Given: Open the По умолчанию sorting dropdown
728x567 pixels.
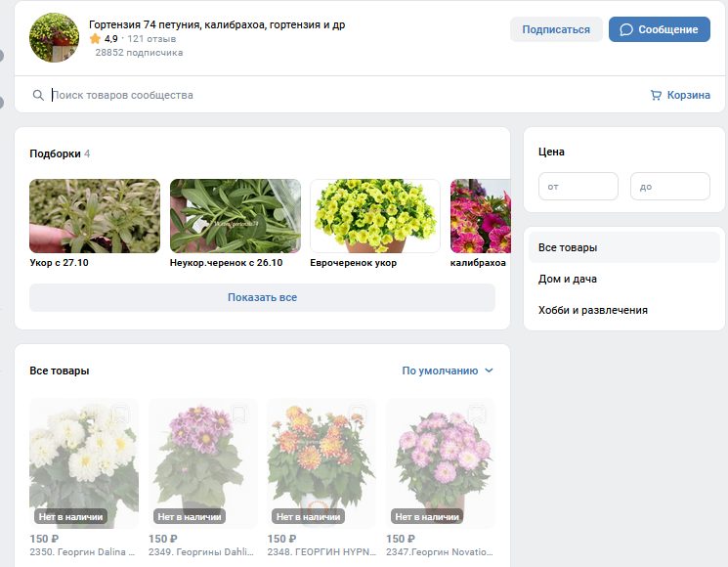Looking at the screenshot, I should (448, 371).
